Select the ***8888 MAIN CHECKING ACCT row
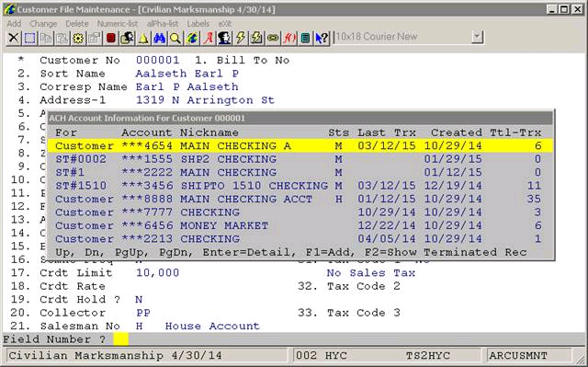Viewport: 588px width, 367px height. 300,199
